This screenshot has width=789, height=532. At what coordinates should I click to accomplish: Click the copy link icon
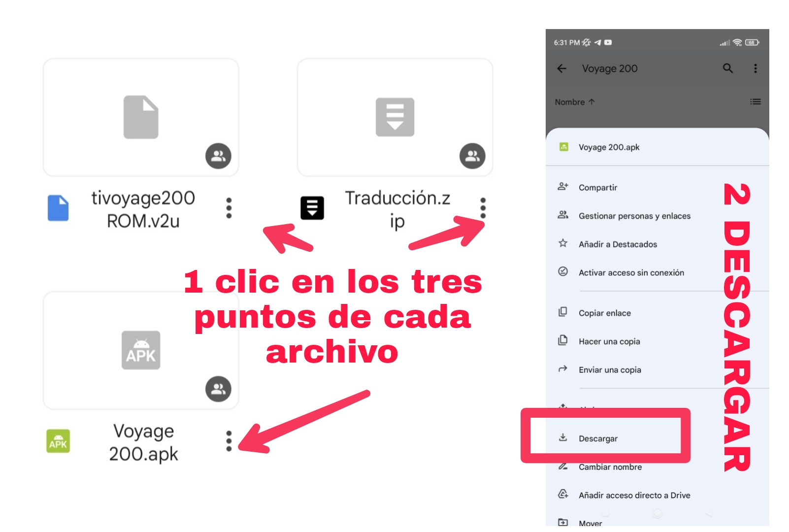click(563, 312)
